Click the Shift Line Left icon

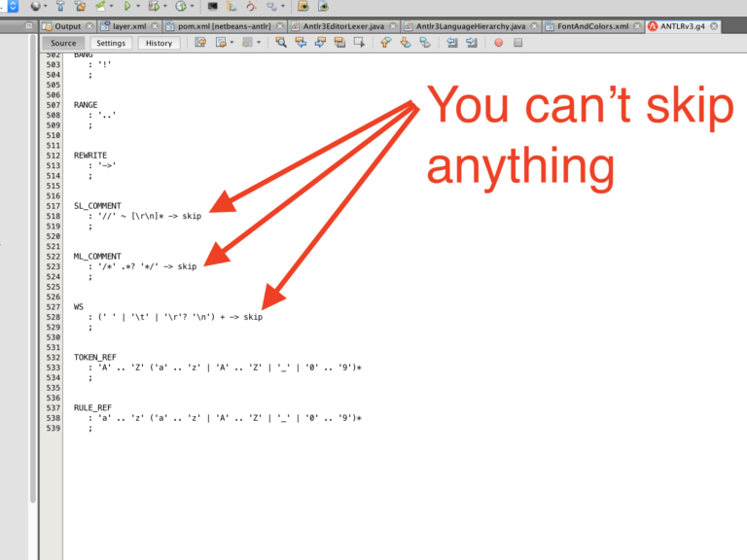451,43
